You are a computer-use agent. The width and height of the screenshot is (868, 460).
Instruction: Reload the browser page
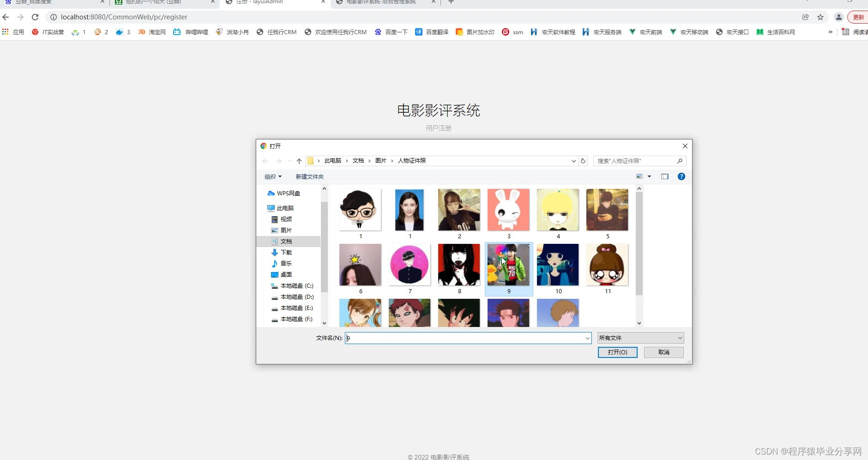coord(35,17)
